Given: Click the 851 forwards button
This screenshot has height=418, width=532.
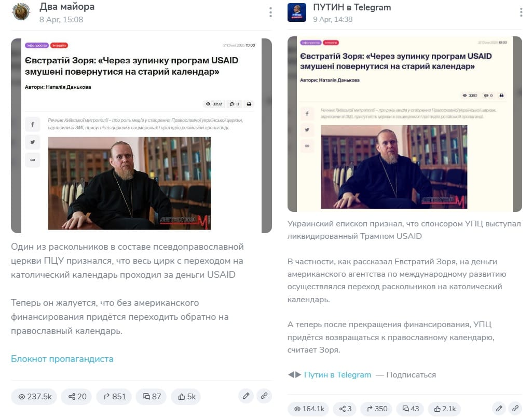Looking at the screenshot, I should [114, 397].
